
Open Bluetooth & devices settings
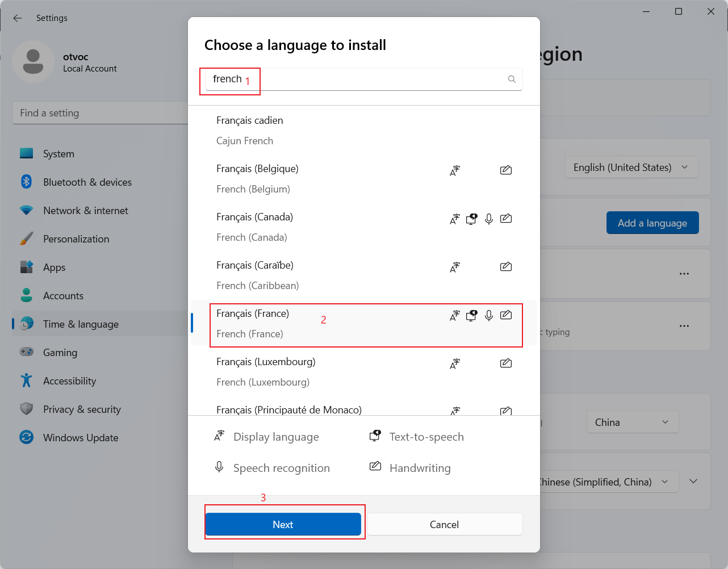pyautogui.click(x=100, y=182)
